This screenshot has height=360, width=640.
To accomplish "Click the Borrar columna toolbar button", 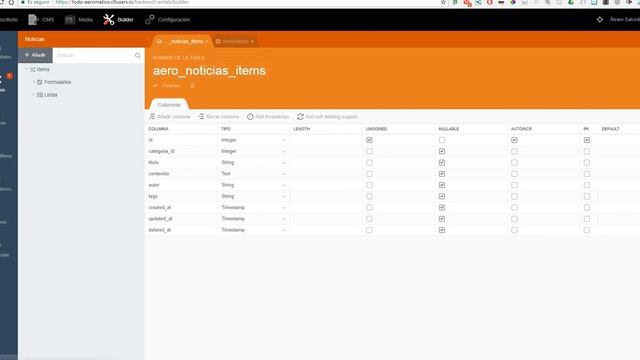I will coord(218,117).
